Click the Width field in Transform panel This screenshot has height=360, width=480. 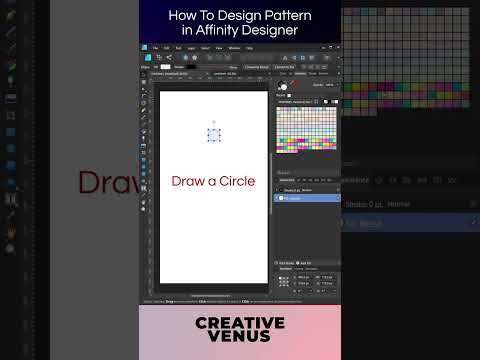tap(327, 277)
